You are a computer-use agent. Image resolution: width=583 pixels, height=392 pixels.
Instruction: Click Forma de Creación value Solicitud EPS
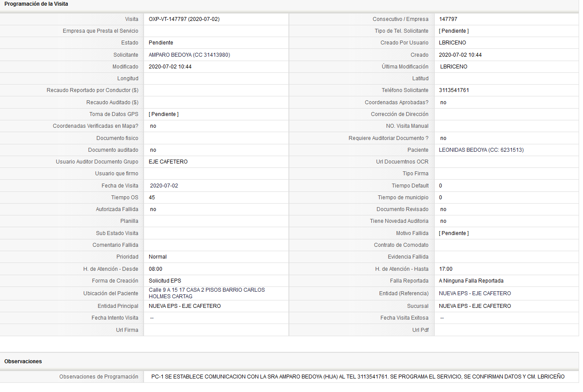165,281
